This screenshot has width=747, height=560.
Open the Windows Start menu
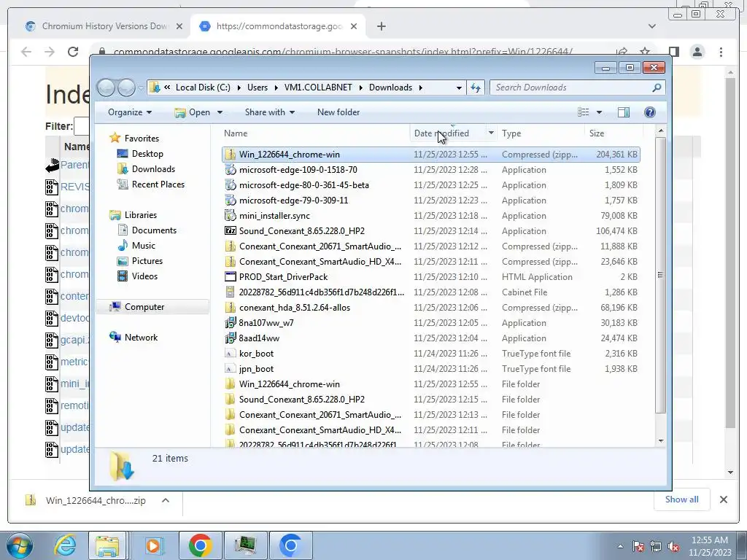pos(19,545)
